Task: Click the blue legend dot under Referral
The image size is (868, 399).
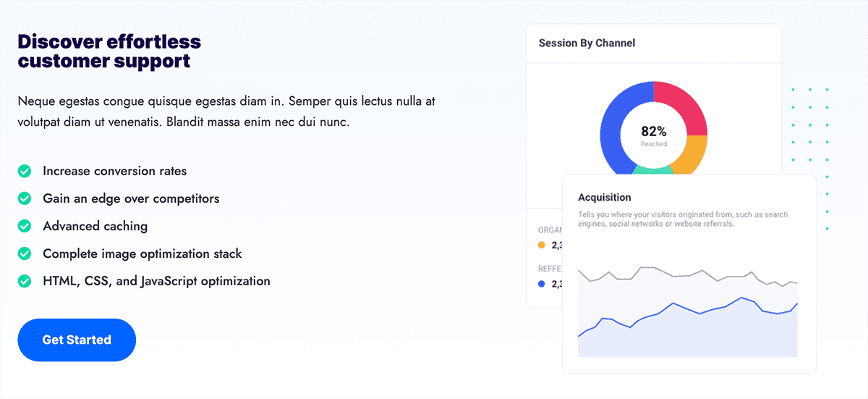Action: [542, 284]
